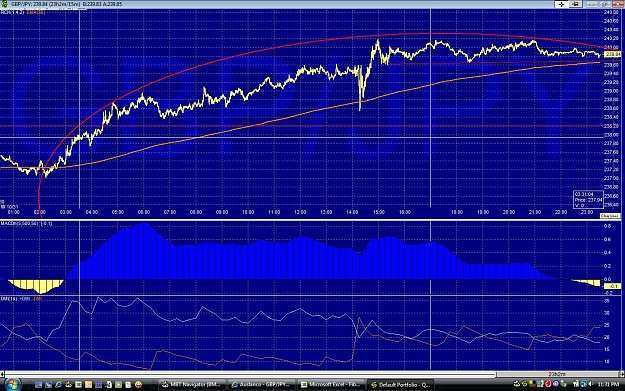Click the green tray icon in system tray

tap(525, 384)
